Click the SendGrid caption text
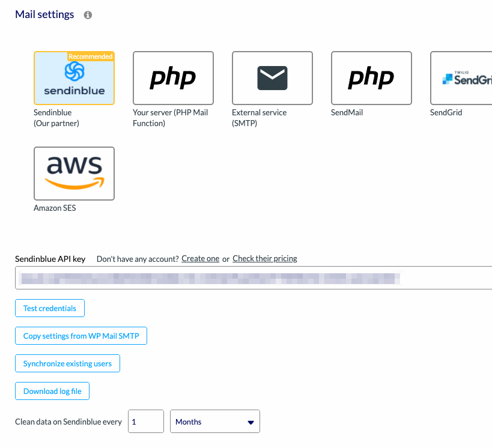This screenshot has height=448, width=492. click(x=446, y=112)
